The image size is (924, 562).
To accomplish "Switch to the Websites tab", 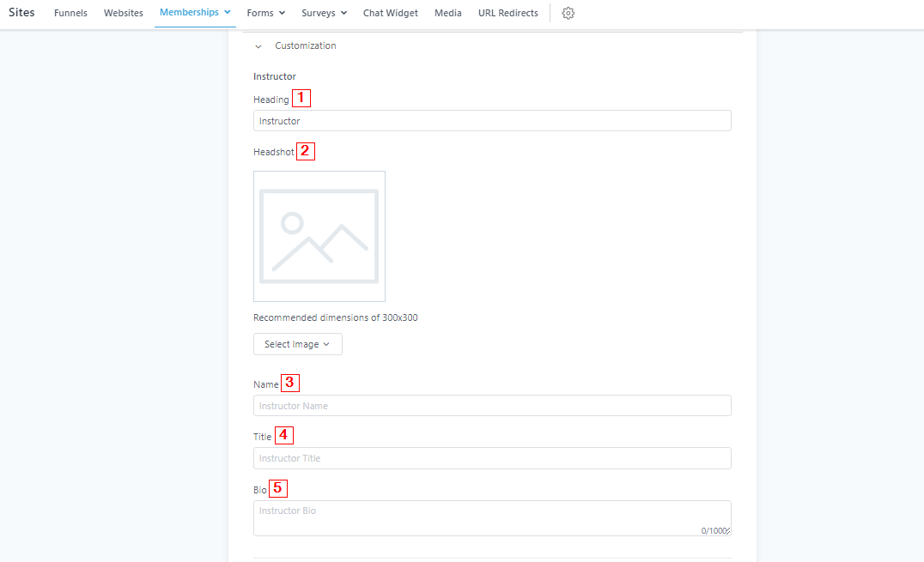I will tap(124, 14).
